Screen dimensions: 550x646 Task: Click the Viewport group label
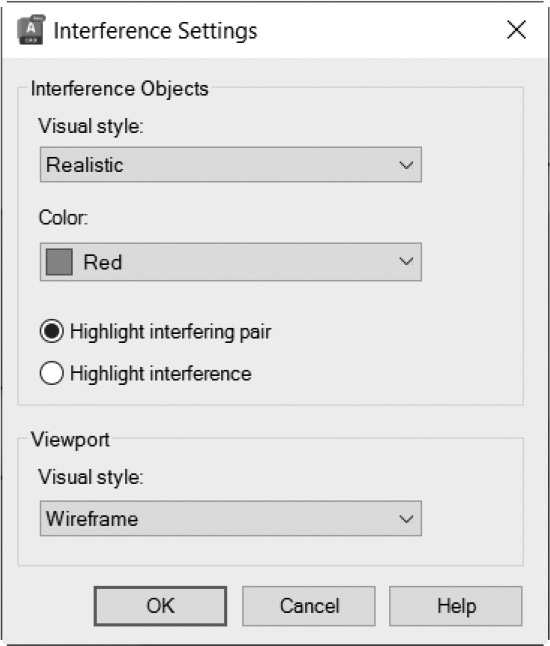coord(70,440)
